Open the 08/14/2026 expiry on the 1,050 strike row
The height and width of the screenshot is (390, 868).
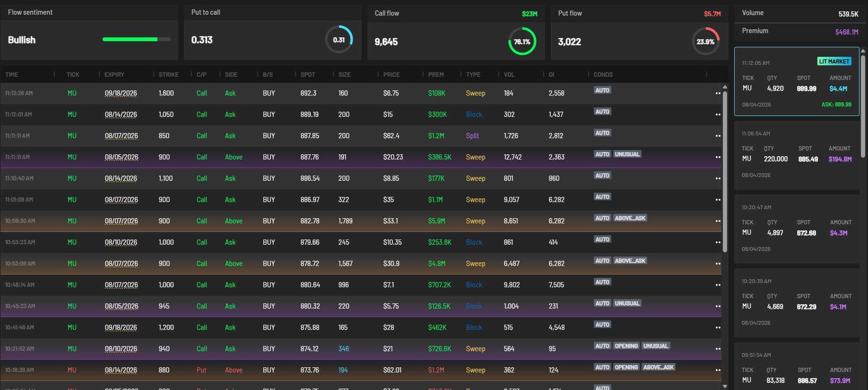121,115
